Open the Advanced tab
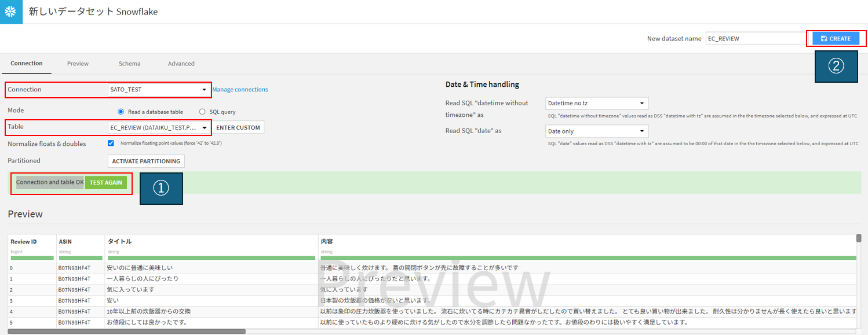Image resolution: width=868 pixels, height=335 pixels. coord(181,64)
